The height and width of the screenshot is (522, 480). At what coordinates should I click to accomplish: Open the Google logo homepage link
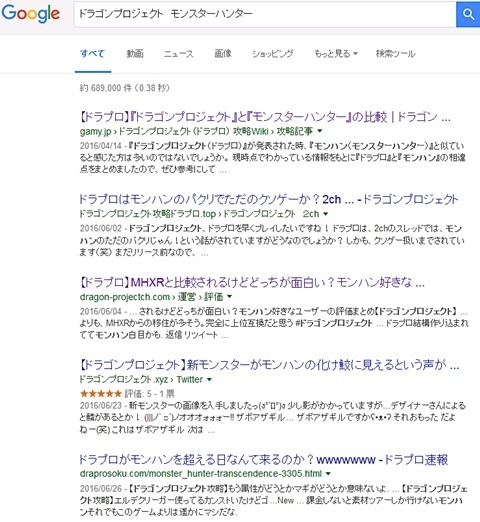[31, 13]
